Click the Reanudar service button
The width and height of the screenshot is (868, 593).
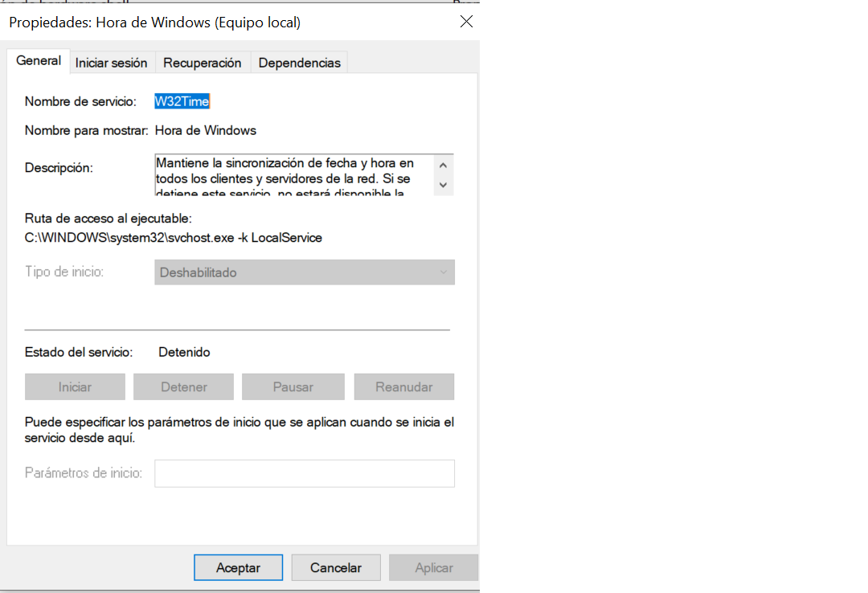click(404, 386)
